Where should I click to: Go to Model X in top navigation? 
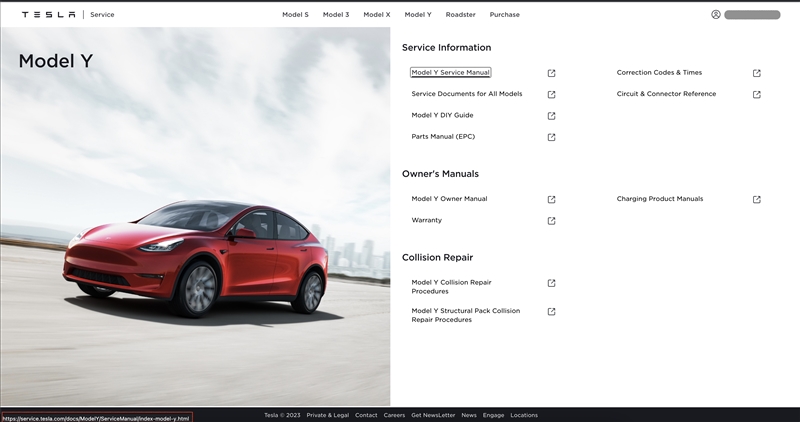(x=377, y=15)
